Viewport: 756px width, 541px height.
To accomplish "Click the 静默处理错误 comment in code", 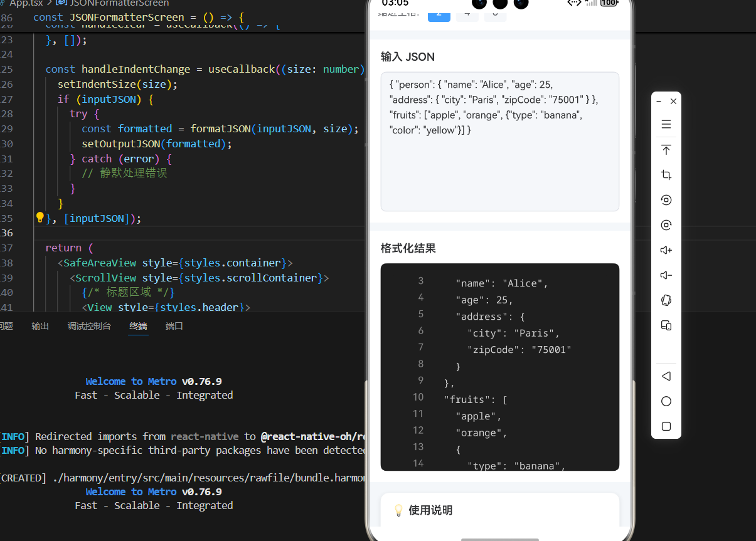I will [125, 173].
